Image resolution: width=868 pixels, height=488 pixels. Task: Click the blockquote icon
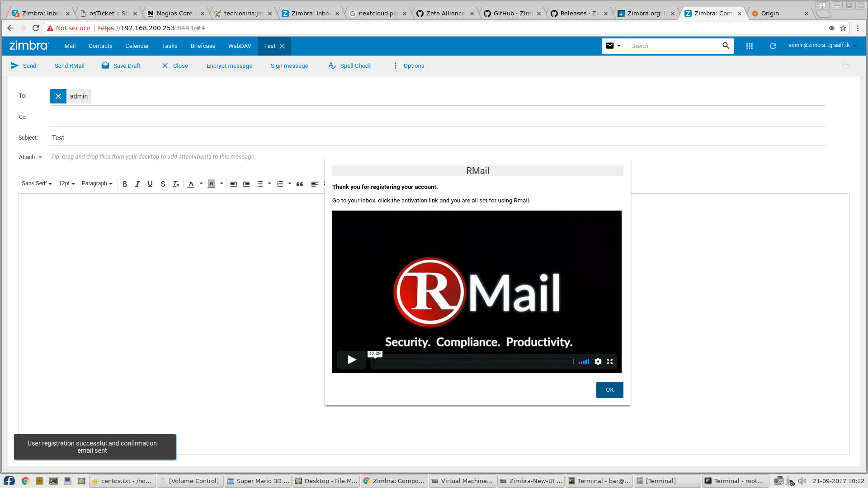point(299,184)
